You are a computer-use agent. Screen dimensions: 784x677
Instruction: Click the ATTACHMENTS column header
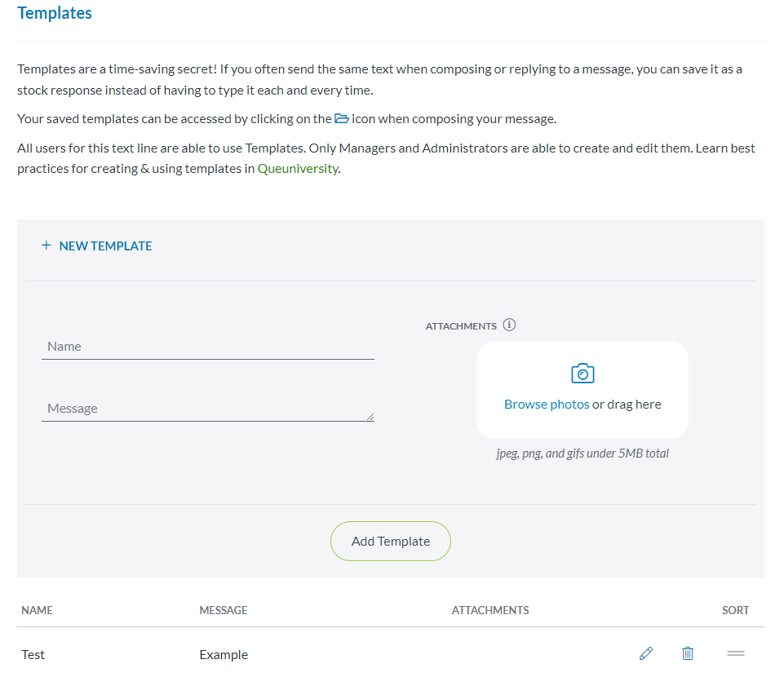489,610
